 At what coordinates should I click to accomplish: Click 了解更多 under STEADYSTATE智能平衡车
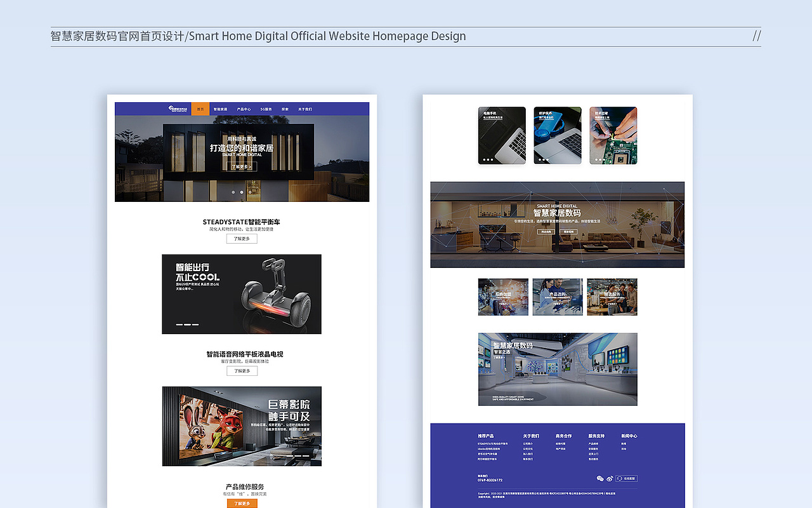click(242, 239)
